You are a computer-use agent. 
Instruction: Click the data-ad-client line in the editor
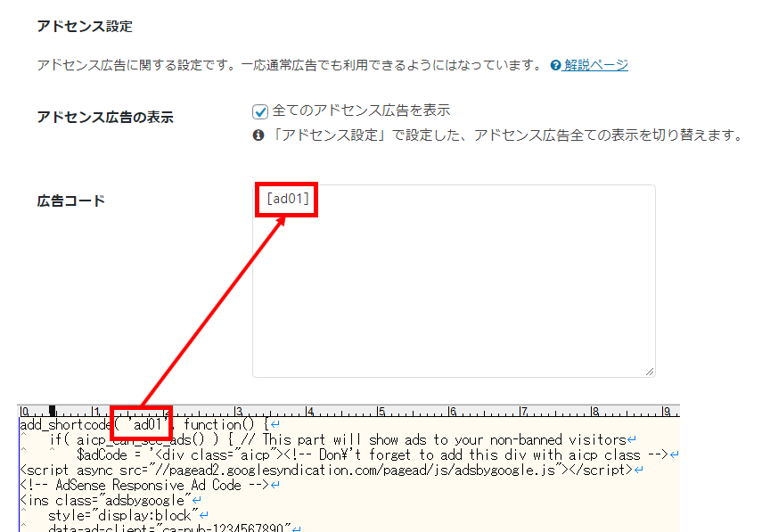click(x=175, y=528)
